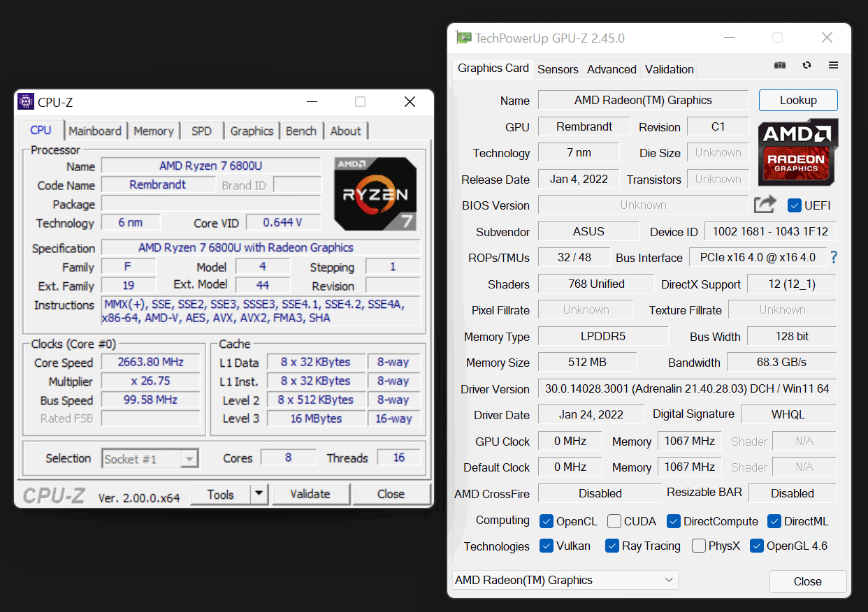Click the Bus Interface question mark help
The height and width of the screenshot is (612, 868).
point(834,258)
